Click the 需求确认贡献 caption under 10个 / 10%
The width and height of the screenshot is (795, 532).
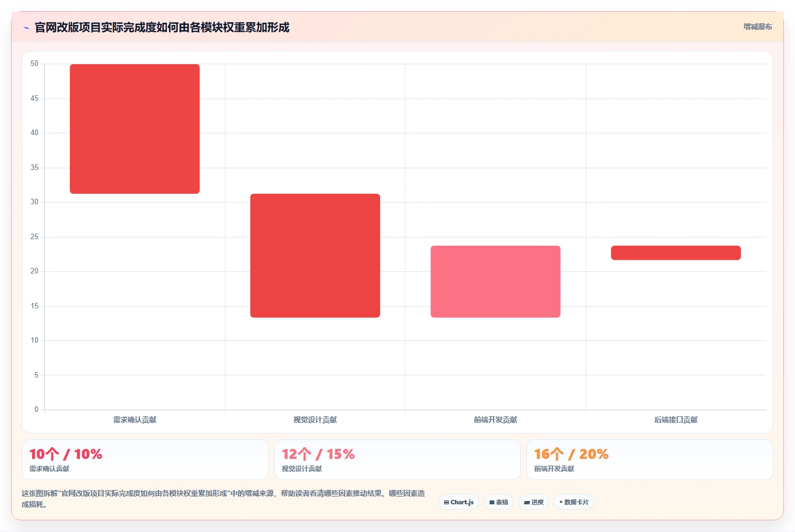tap(49, 469)
